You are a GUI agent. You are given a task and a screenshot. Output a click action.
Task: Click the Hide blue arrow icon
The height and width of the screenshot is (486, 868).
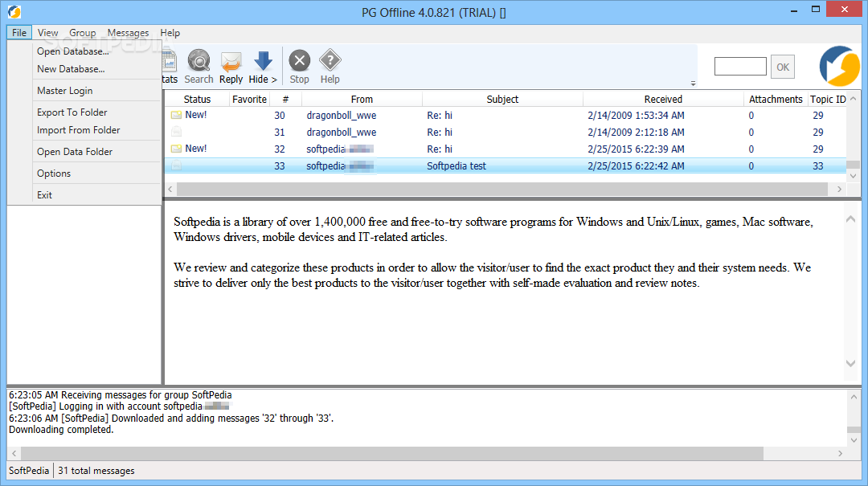click(263, 60)
